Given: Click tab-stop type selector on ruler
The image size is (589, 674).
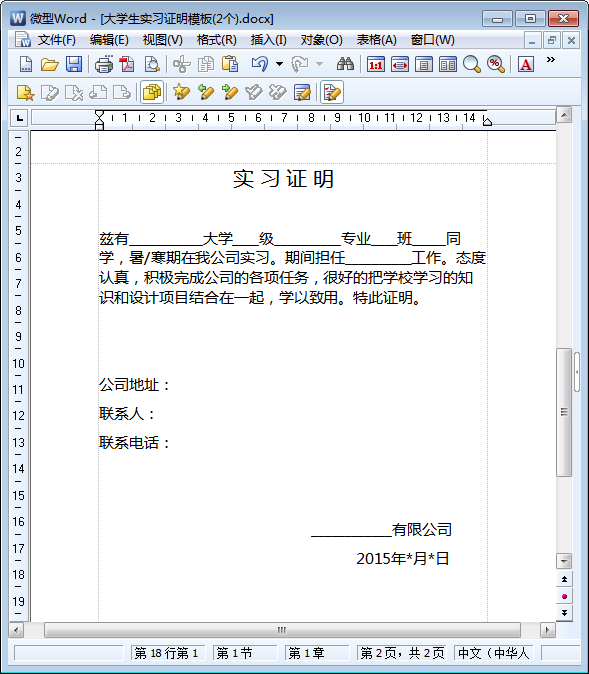Looking at the screenshot, I should pyautogui.click(x=19, y=118).
